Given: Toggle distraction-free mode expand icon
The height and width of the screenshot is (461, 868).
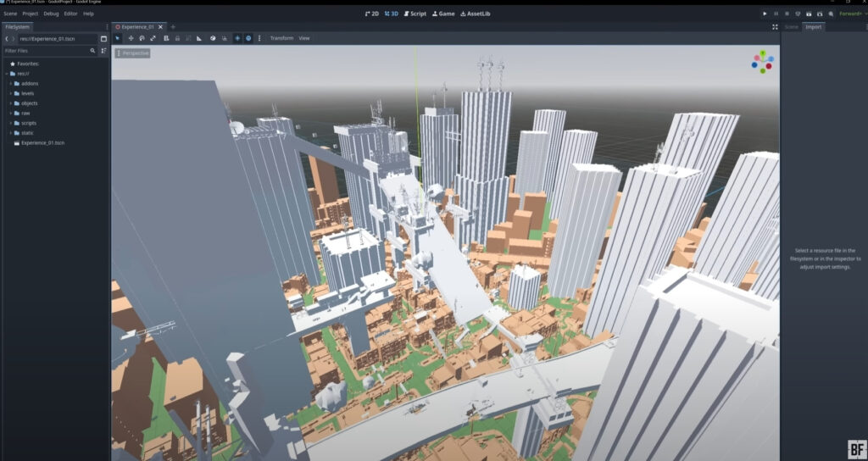Looking at the screenshot, I should 775,27.
